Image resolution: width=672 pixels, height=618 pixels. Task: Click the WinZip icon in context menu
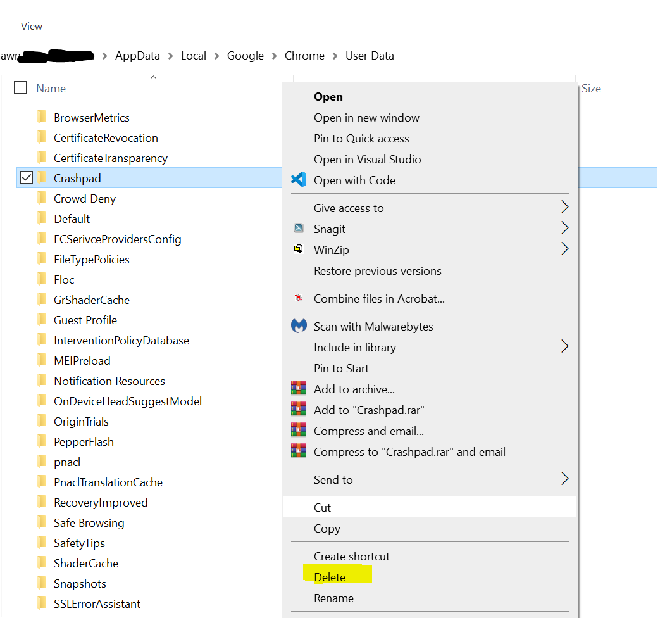298,249
